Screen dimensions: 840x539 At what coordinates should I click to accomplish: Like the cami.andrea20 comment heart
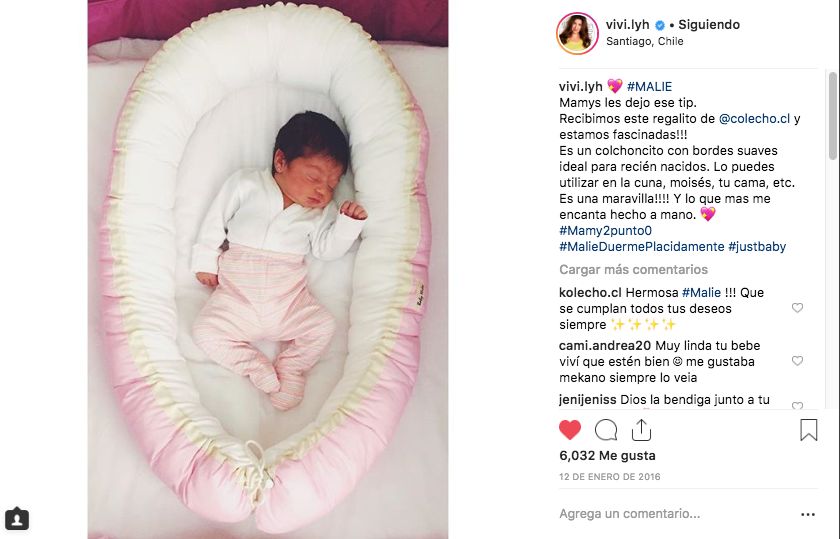point(797,361)
